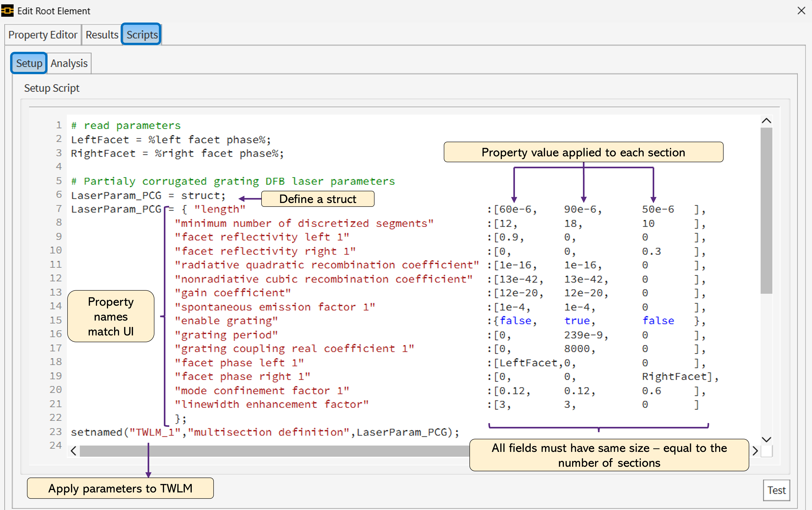The width and height of the screenshot is (812, 510).
Task: Click the script editor scroll down arrow
Action: tap(767, 439)
